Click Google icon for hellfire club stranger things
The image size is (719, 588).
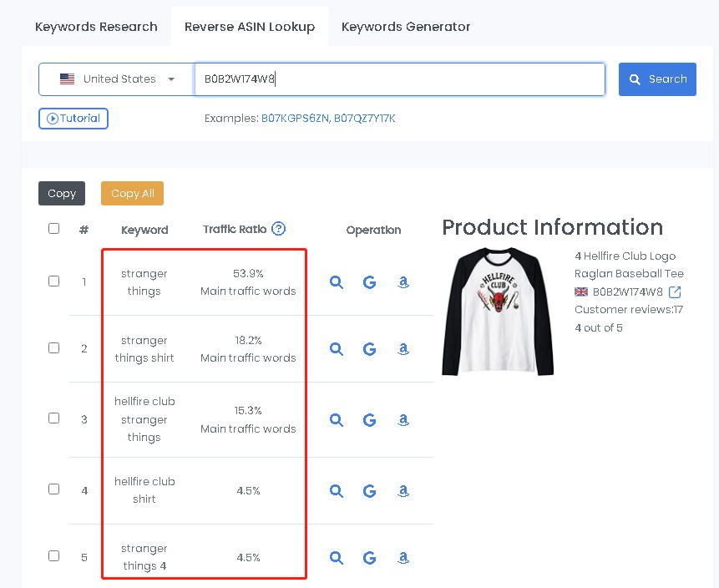[x=369, y=419]
